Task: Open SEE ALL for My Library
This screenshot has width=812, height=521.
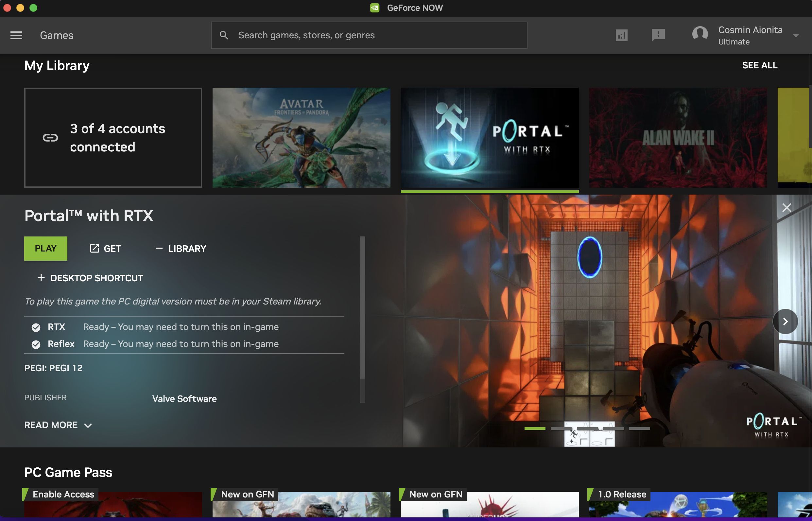Action: click(x=759, y=65)
